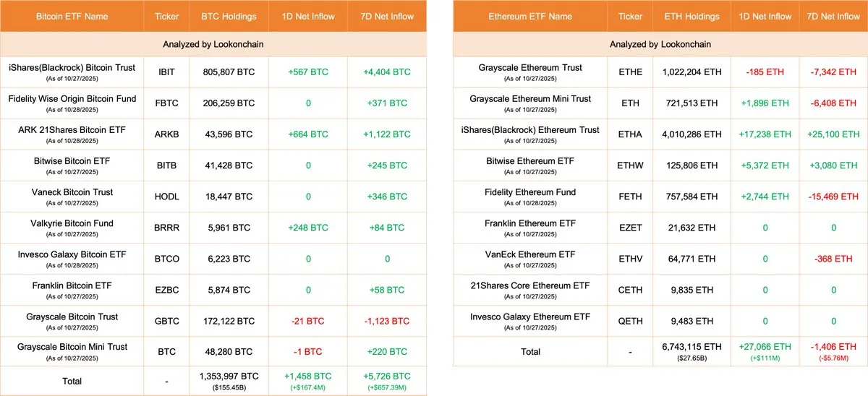Screen dimensions: 868x396
Task: Select the BTC Holdings column header
Action: pyautogui.click(x=227, y=16)
